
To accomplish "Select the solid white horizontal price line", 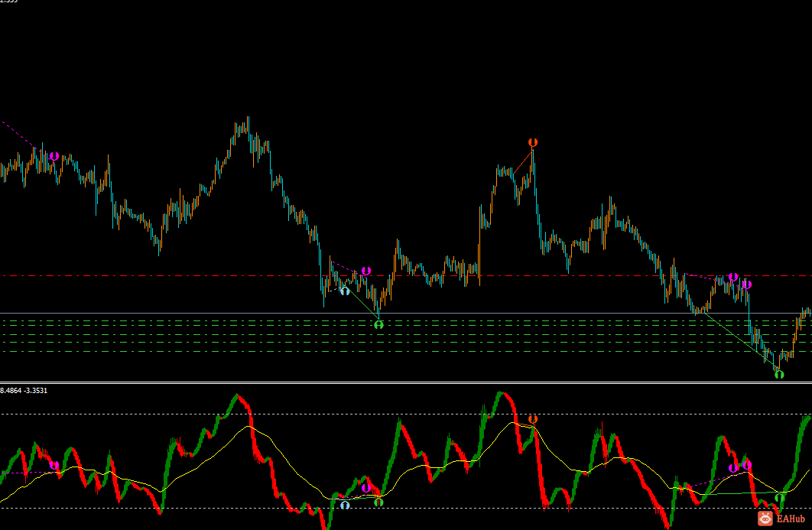I will coord(406,314).
